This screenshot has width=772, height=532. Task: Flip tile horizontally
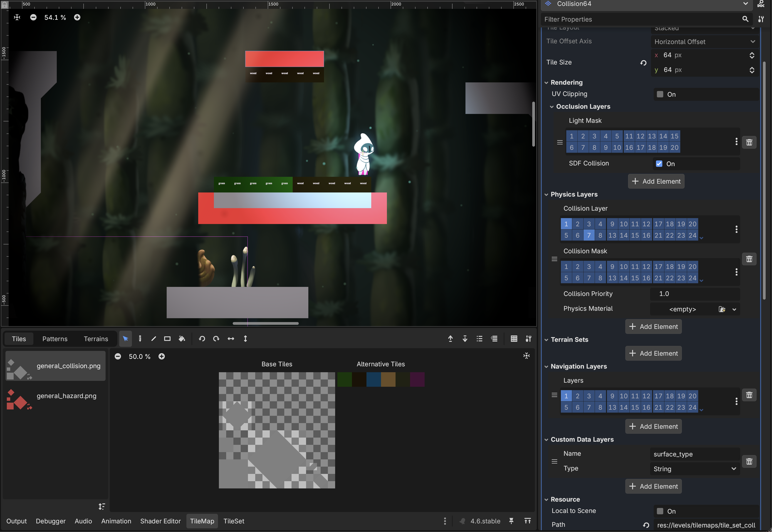[231, 339]
